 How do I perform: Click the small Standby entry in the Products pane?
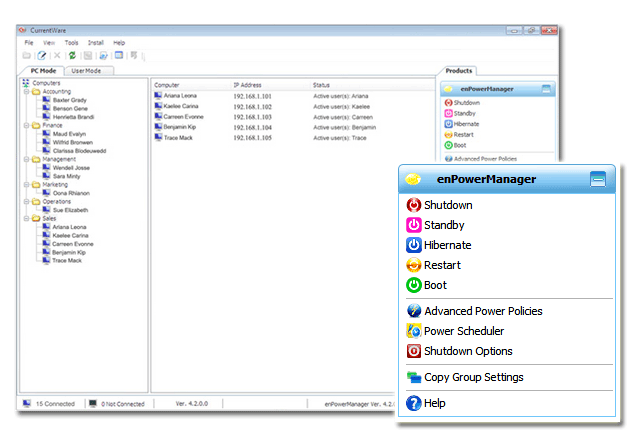pyautogui.click(x=460, y=113)
